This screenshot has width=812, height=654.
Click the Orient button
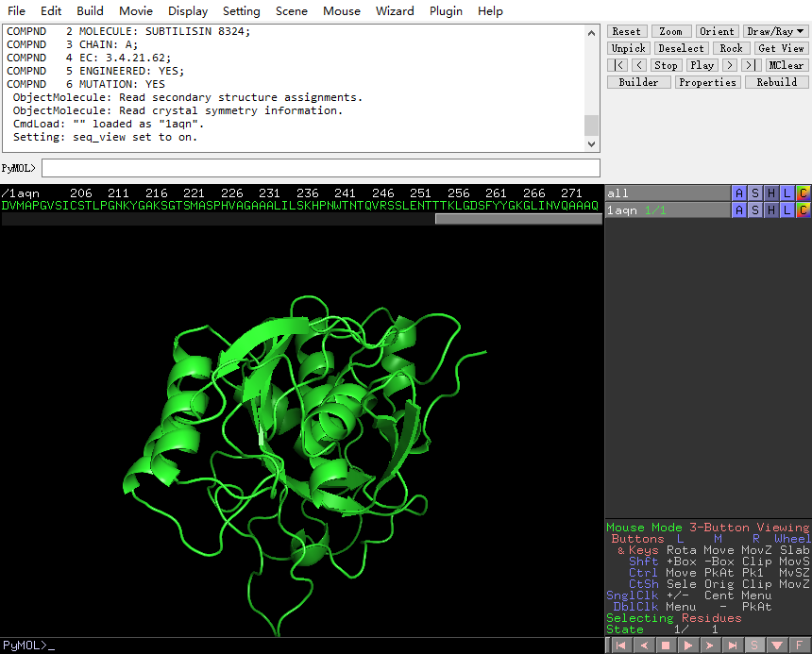(717, 31)
